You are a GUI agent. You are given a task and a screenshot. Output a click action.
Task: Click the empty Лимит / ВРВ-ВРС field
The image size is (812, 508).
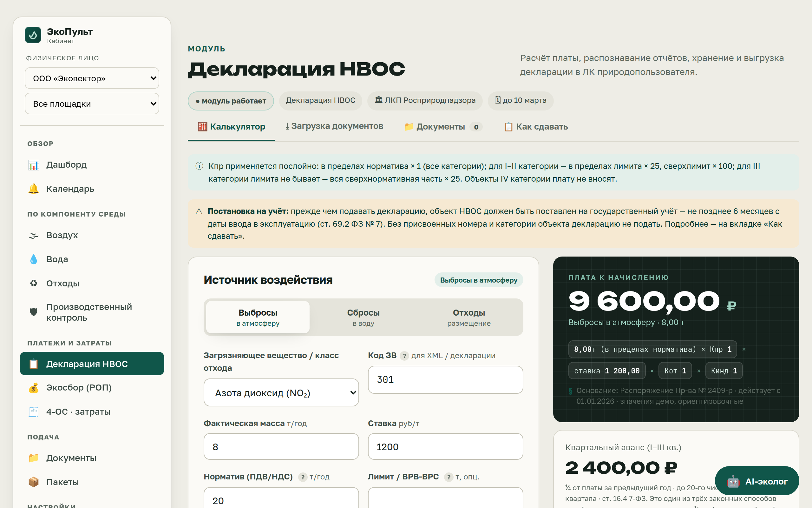coord(445,498)
